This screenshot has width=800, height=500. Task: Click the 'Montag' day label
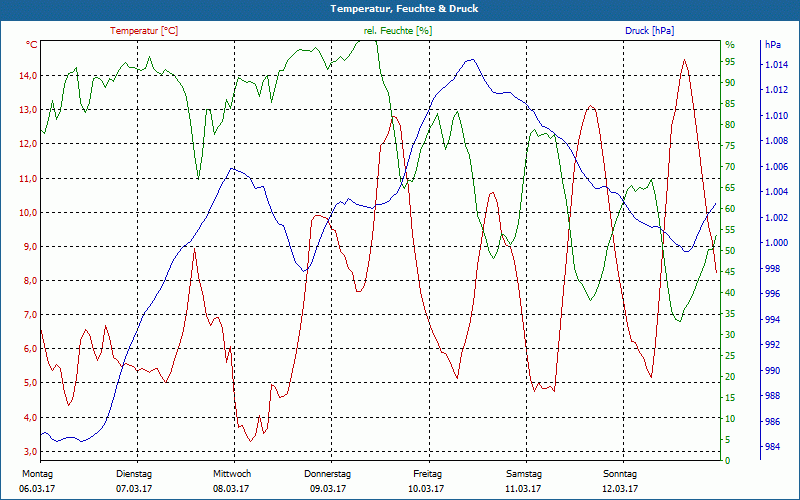tap(37, 473)
